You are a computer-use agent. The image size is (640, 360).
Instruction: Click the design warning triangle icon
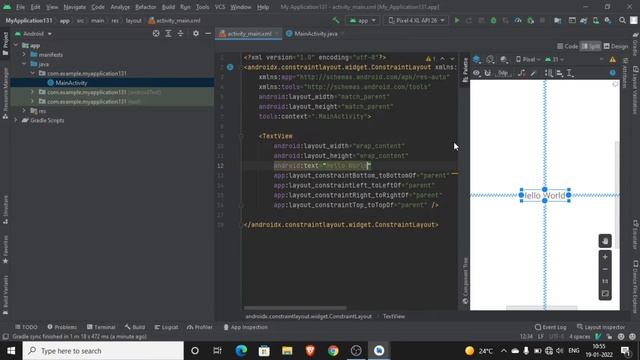click(x=613, y=60)
